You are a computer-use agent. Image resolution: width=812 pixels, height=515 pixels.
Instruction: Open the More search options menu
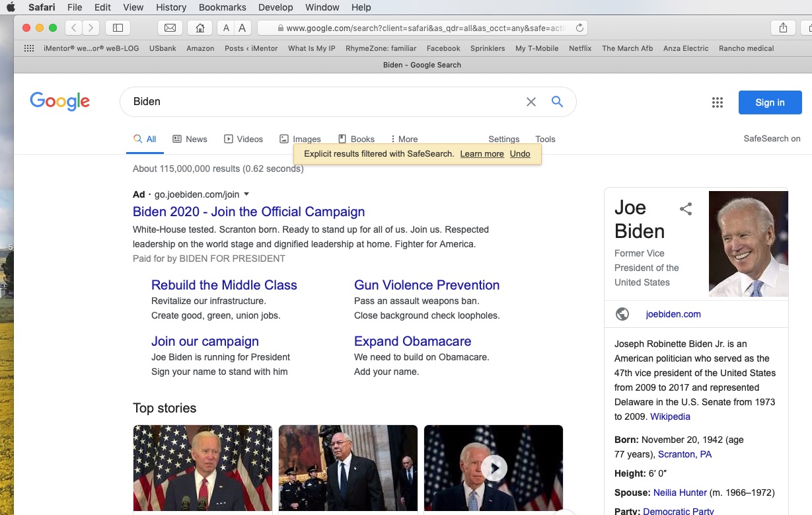404,139
